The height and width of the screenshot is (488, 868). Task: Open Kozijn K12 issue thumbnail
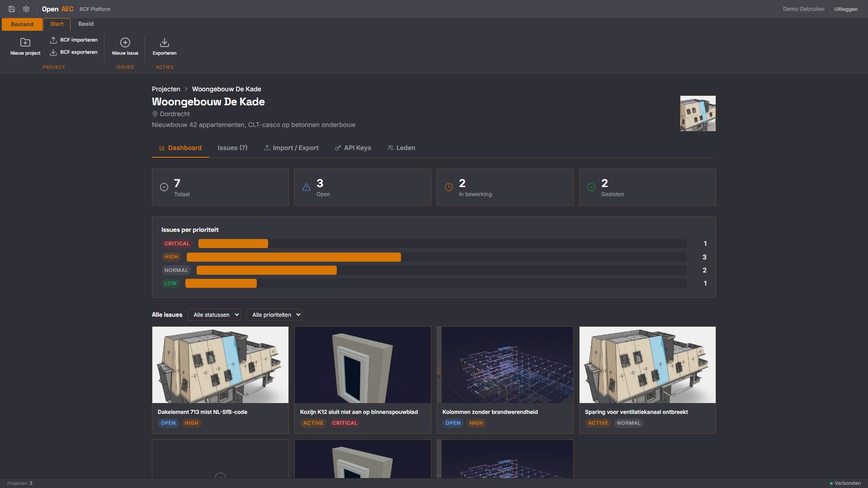pos(363,365)
